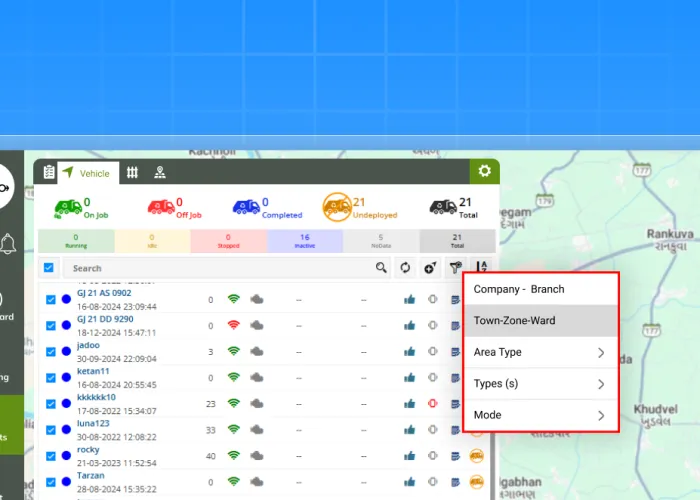
Task: Click thumbs-up icon for jadoo row
Action: pos(409,351)
